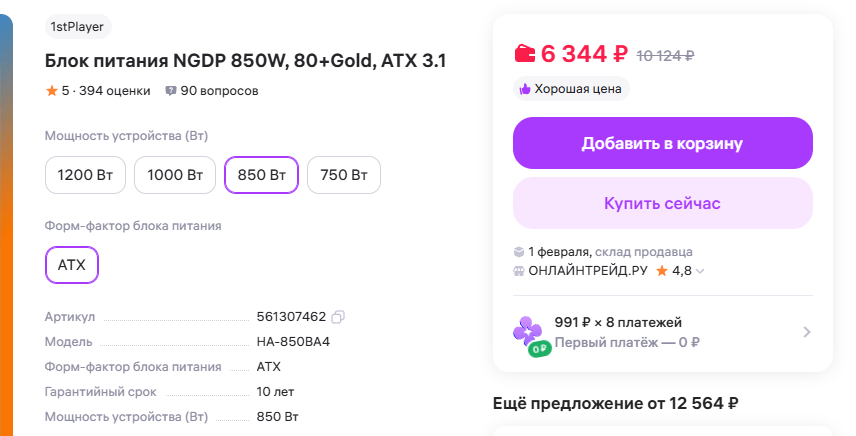This screenshot has width=856, height=436.
Task: Click the Купить сейчас button
Action: pos(662,203)
